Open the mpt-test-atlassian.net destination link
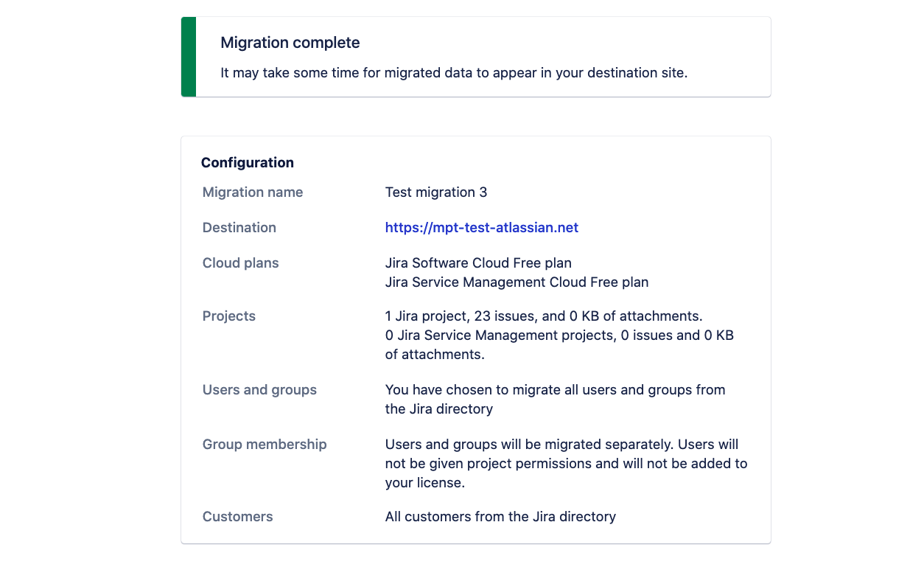 point(481,227)
